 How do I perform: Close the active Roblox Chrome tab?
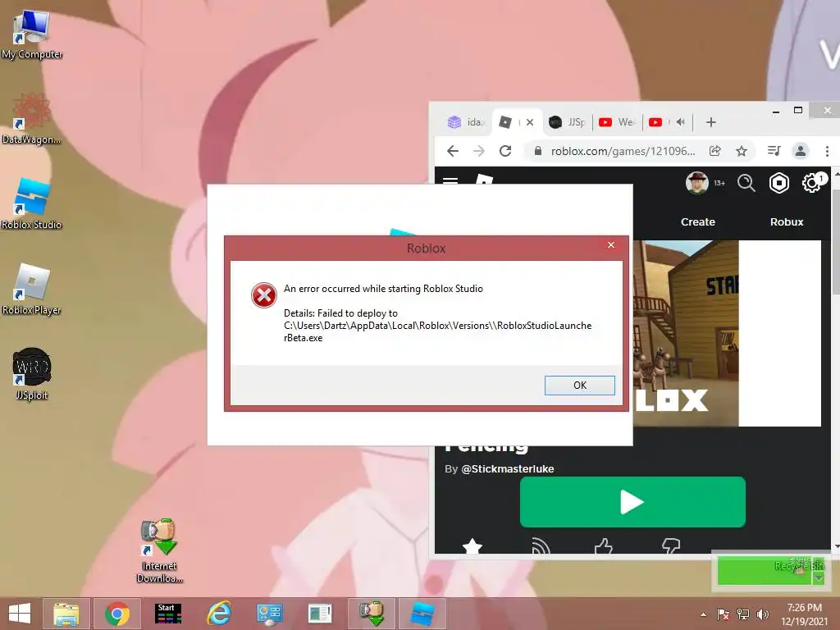coord(529,122)
